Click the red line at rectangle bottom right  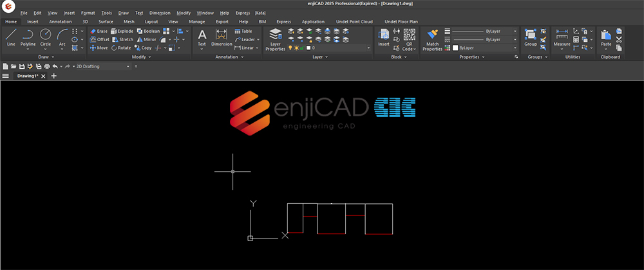click(x=379, y=234)
